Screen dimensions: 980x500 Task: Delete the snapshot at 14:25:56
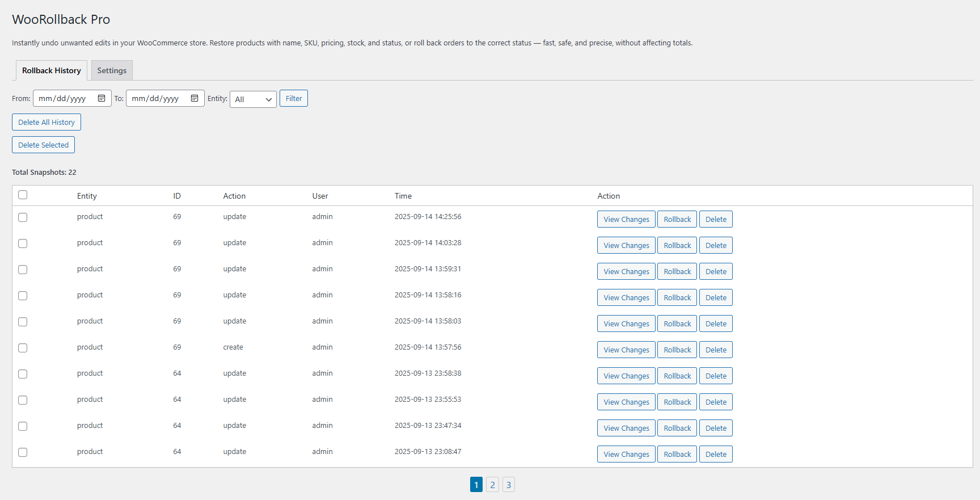[716, 219]
